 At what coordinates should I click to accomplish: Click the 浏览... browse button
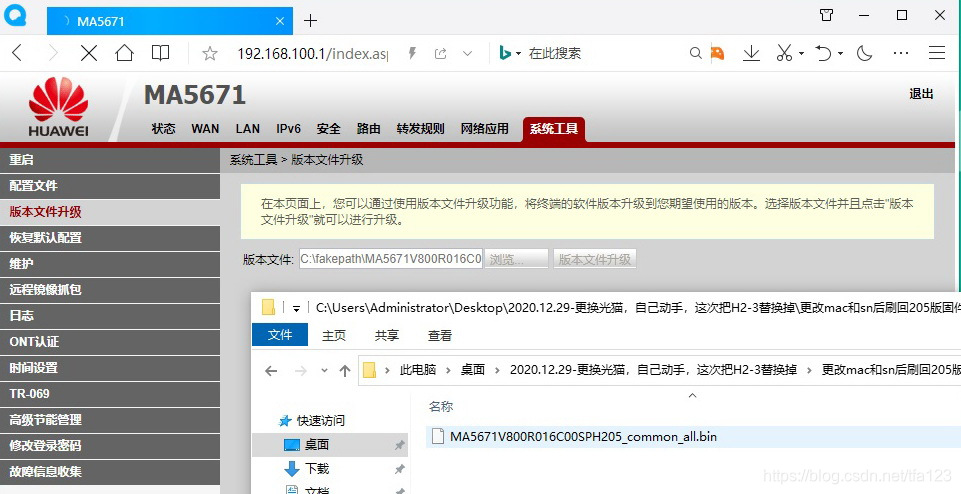[x=516, y=259]
